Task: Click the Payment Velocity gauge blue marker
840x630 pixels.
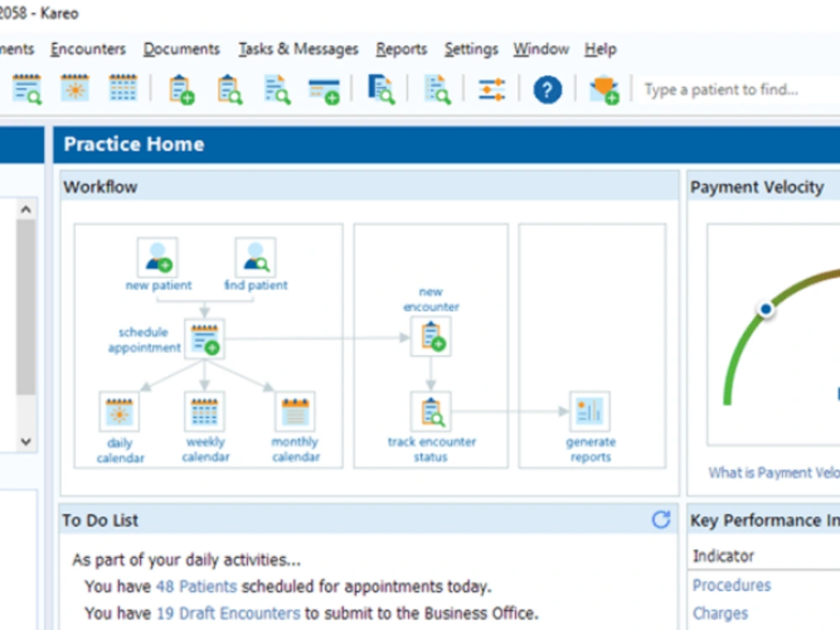Action: pyautogui.click(x=766, y=309)
